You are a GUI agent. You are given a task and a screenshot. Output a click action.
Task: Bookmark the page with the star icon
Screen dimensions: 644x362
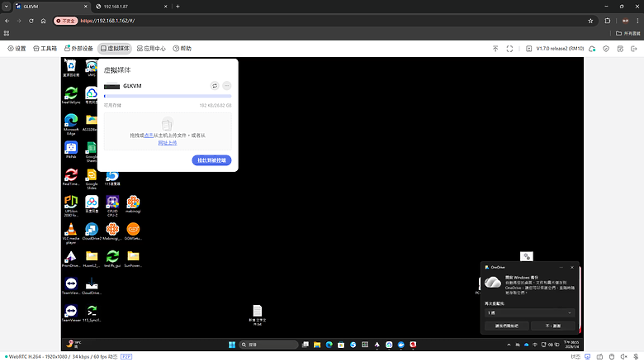(x=590, y=21)
